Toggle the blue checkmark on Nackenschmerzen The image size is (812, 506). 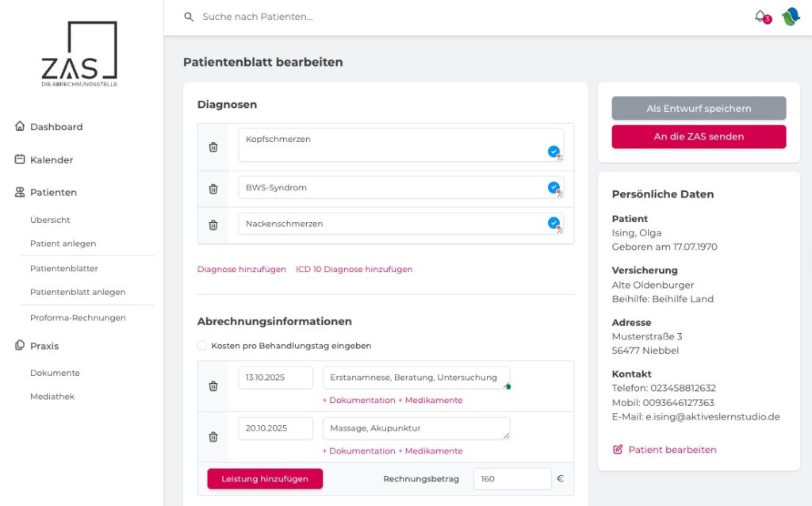553,223
